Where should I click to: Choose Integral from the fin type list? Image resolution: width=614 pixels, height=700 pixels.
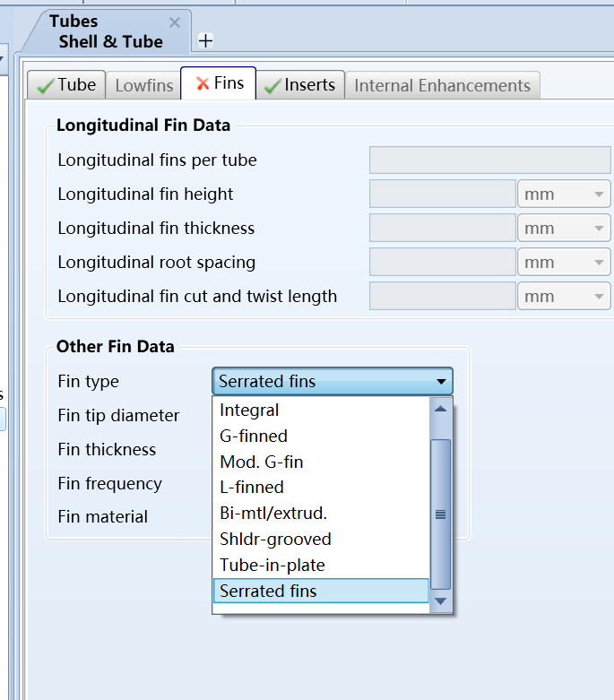coord(249,410)
